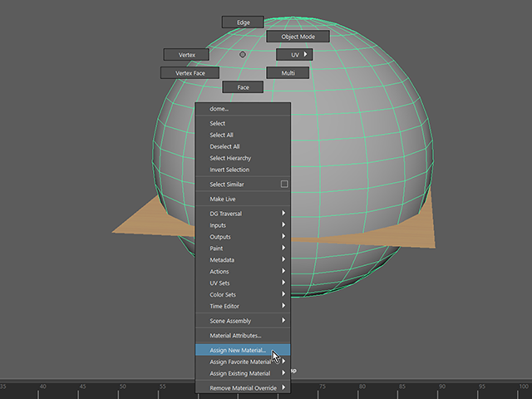Screen dimensions: 532x399
Task: Expand the Metadata submenu
Action: point(243,259)
